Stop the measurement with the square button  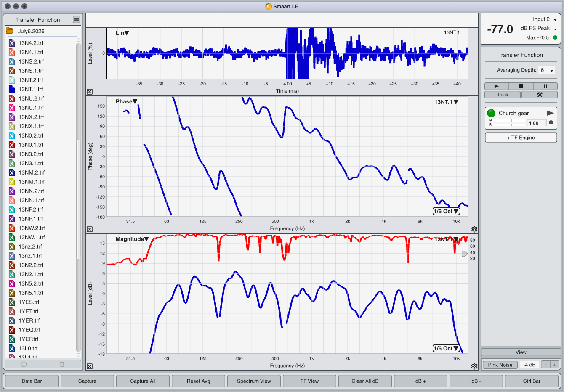521,86
